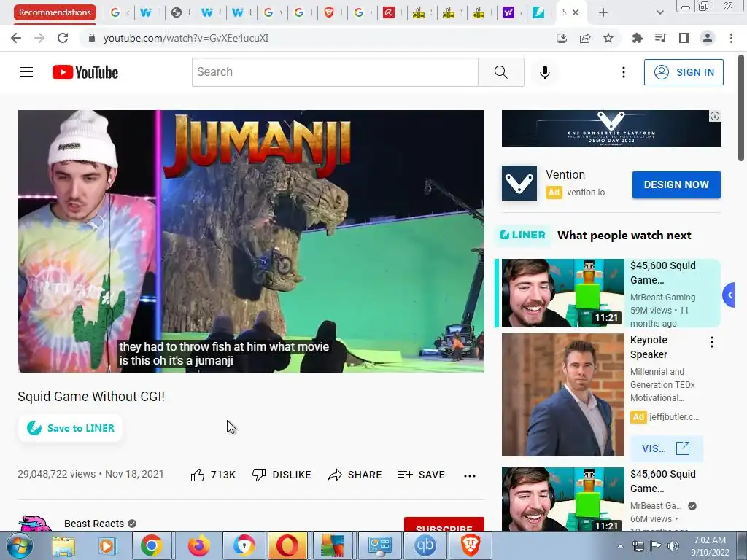
Task: Open the Vention banner ad image
Action: pyautogui.click(x=611, y=128)
